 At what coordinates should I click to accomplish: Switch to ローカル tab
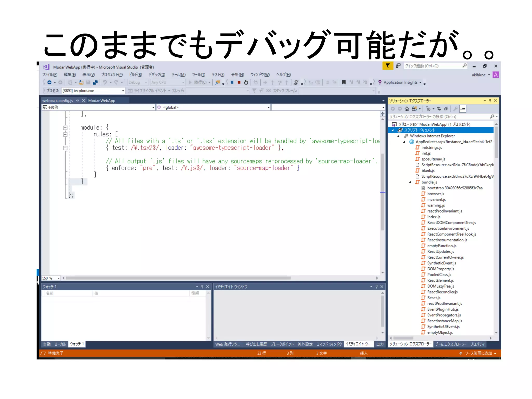pyautogui.click(x=60, y=344)
